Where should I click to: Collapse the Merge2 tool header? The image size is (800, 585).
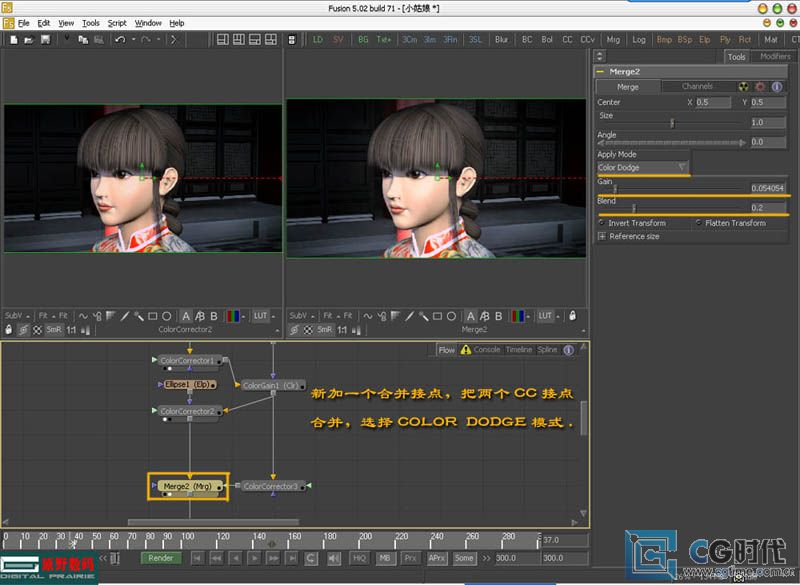(600, 72)
